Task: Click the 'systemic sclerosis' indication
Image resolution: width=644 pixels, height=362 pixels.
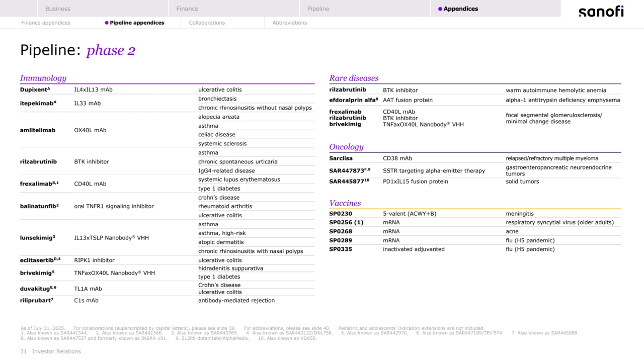Action: pos(222,144)
